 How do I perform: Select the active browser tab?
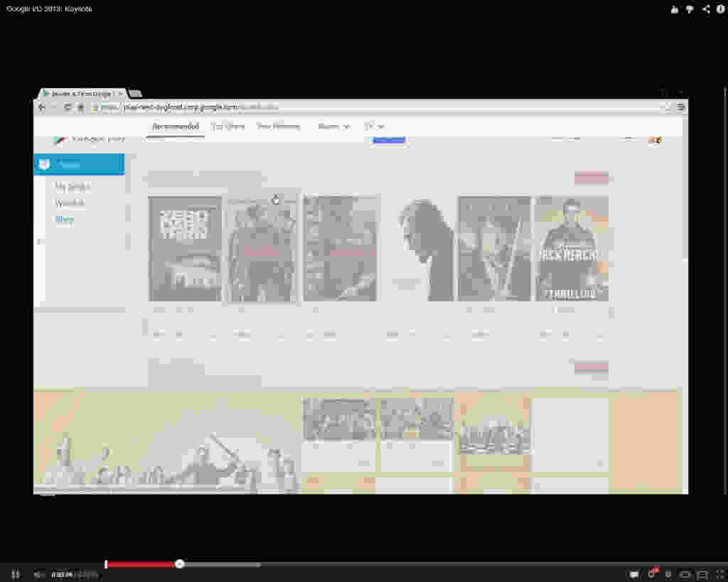point(82,93)
